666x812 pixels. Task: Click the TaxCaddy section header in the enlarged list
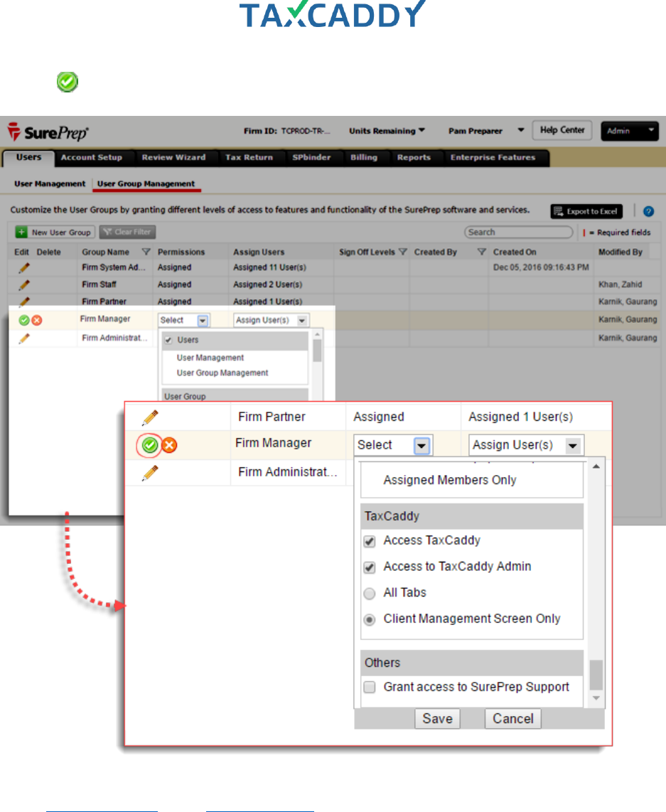pos(472,516)
